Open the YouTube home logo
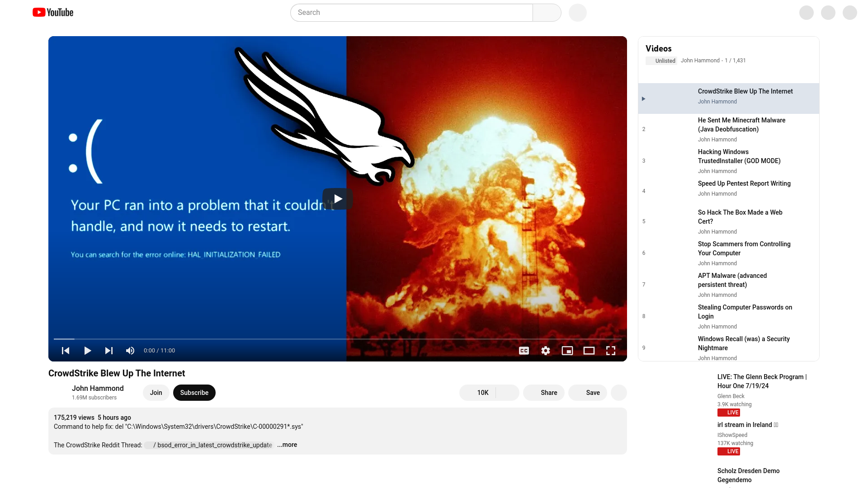Viewport: 868px width, 488px height. (x=53, y=12)
